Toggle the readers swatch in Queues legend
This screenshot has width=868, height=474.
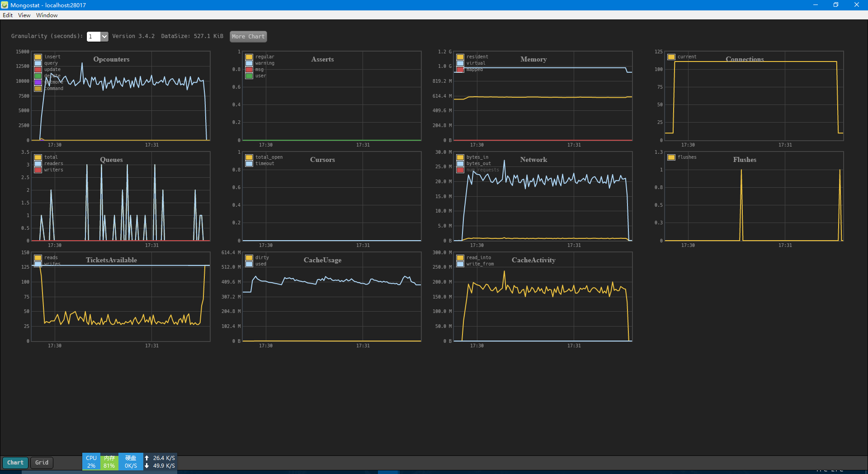tap(38, 164)
